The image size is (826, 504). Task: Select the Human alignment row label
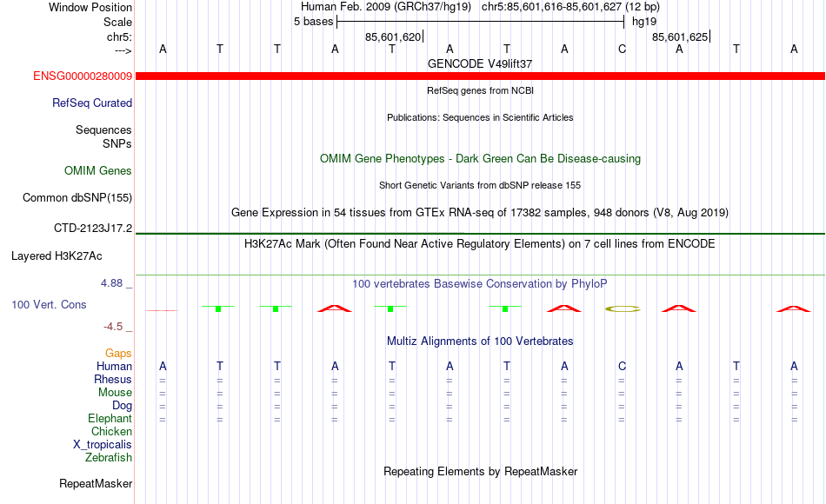(x=114, y=366)
